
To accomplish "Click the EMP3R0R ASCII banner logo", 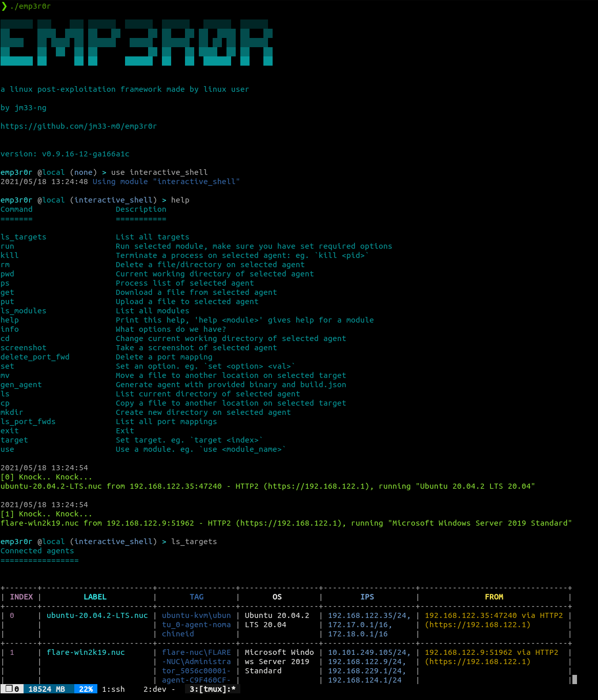I will 136,43.
